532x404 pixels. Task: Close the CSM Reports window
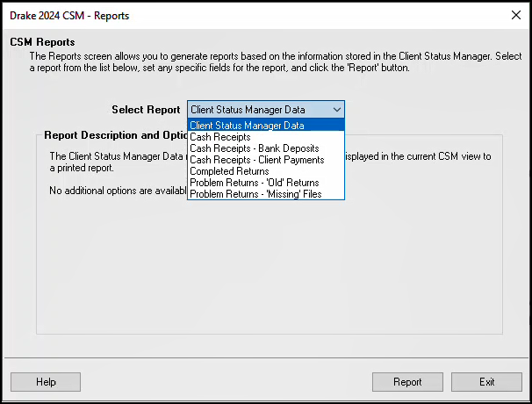(516, 15)
